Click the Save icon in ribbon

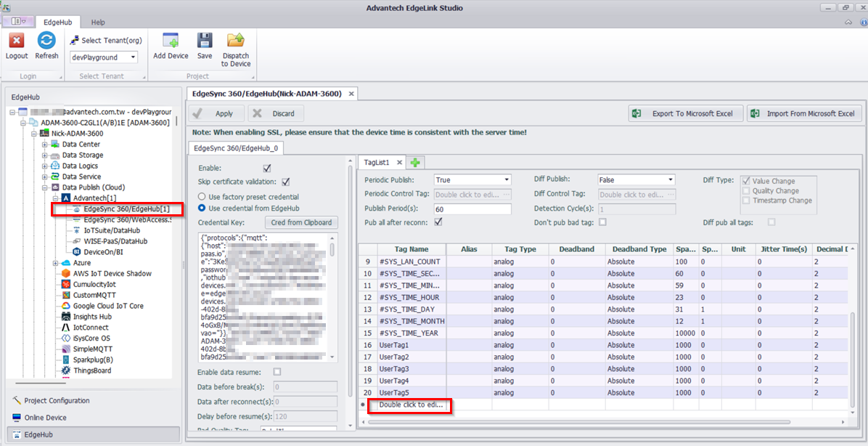pyautogui.click(x=205, y=41)
